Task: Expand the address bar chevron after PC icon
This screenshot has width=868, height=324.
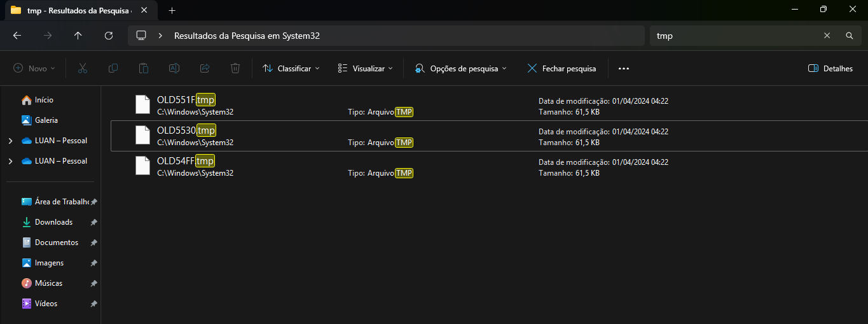Action: [160, 36]
